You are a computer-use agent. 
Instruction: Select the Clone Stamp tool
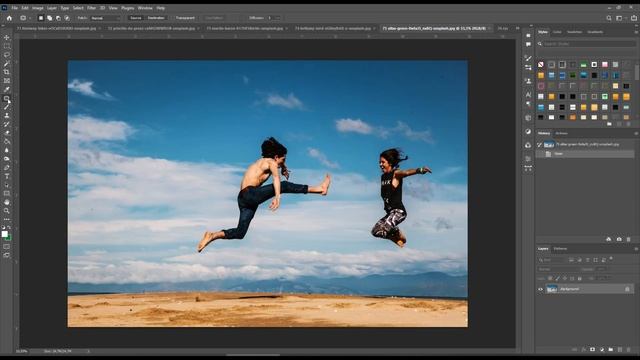coord(7,116)
